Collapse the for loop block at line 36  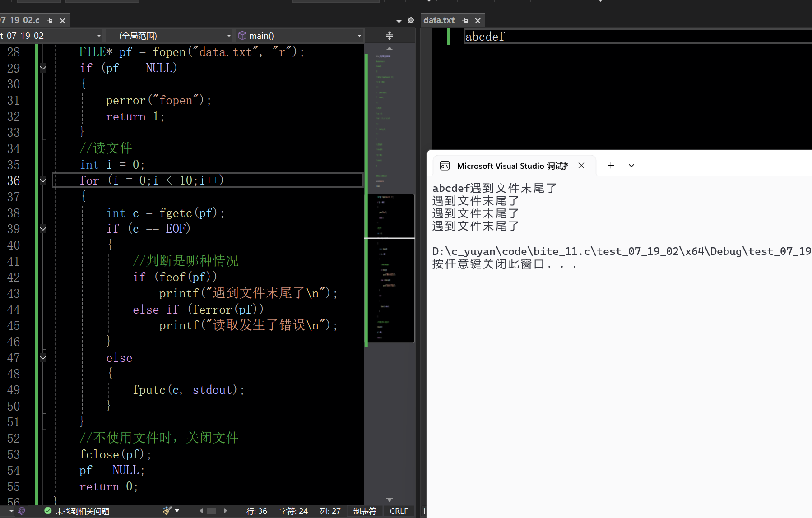coord(43,180)
